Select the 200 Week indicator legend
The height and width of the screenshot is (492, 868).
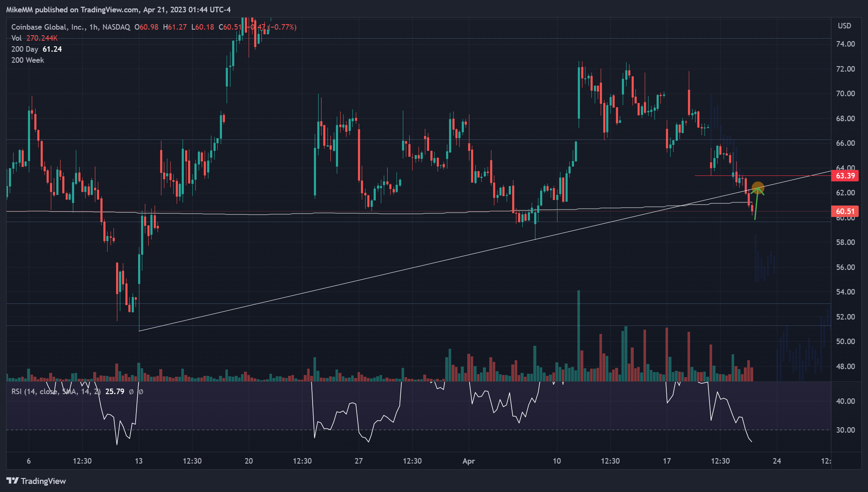point(28,60)
